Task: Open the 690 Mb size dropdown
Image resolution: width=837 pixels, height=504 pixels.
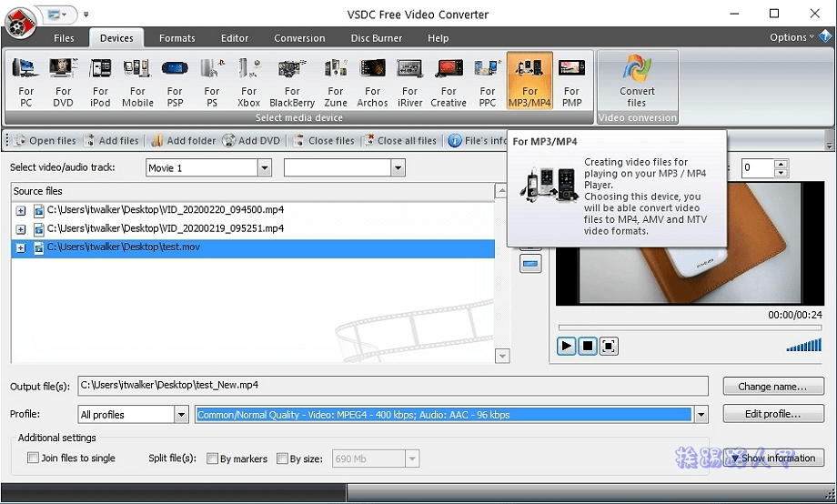Action: (411, 459)
